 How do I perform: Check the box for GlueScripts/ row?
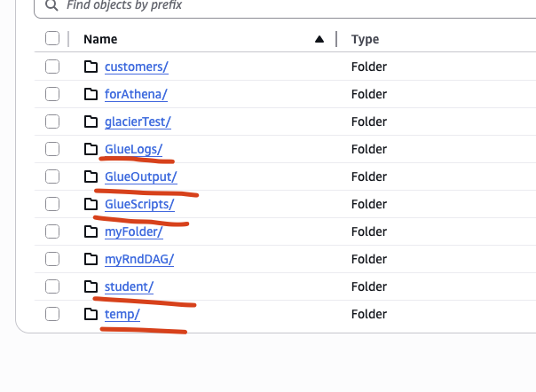point(52,204)
